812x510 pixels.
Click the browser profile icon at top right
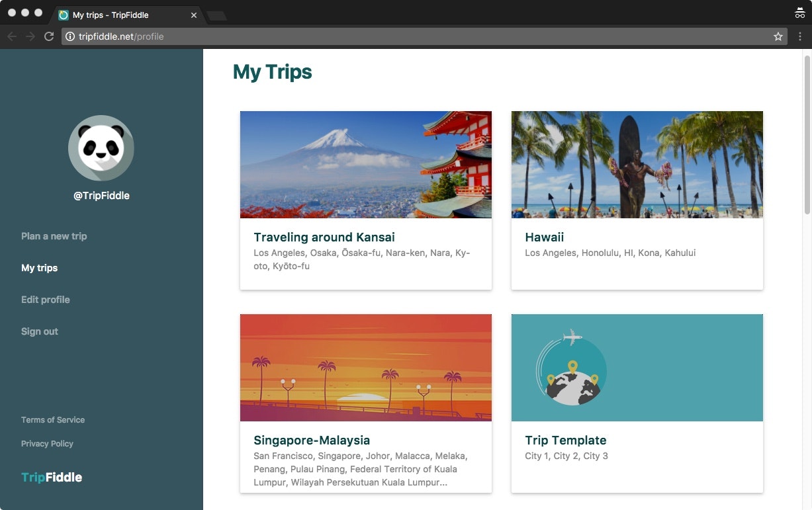(x=799, y=13)
